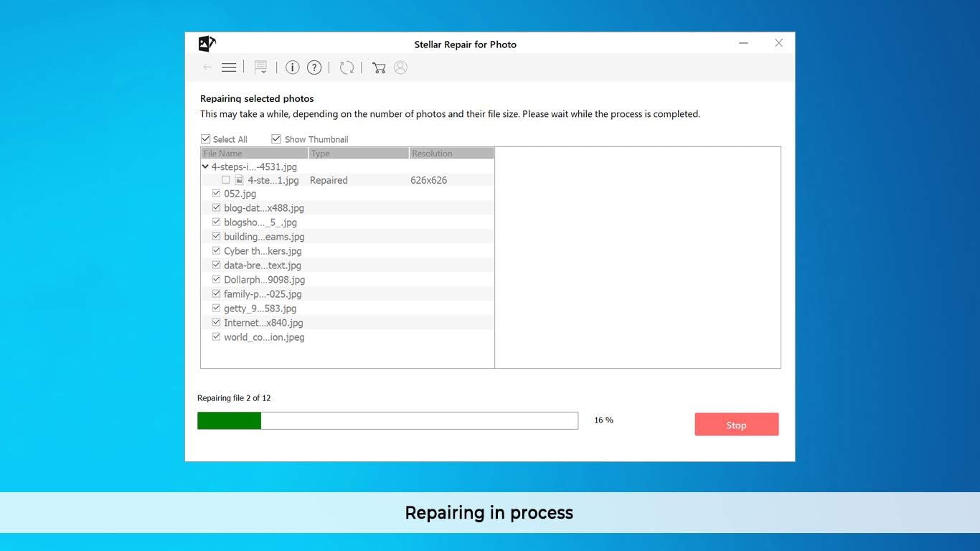
Task: Check the box for 4-ste...1.jpg
Action: pyautogui.click(x=226, y=180)
